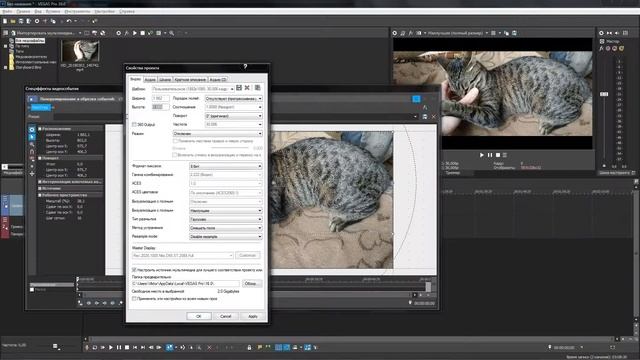Click the Master volume fader

[x=604, y=94]
